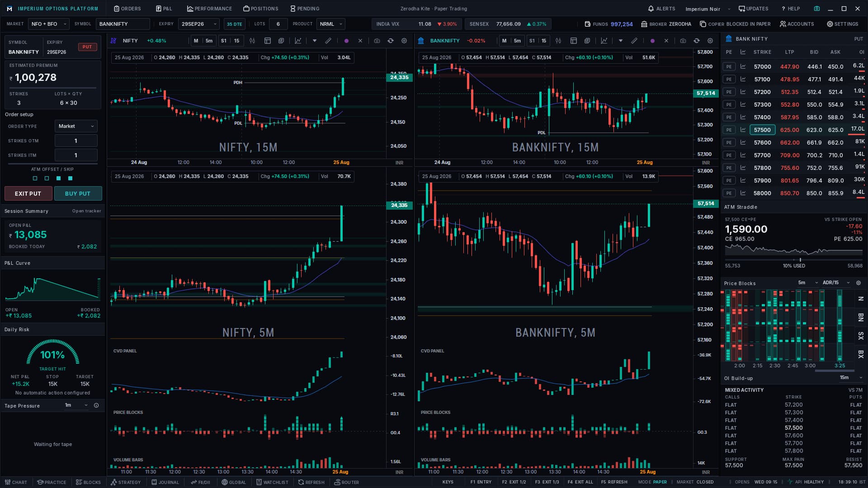The height and width of the screenshot is (488, 868).
Task: Click the camera icon in title bar
Action: [817, 9]
